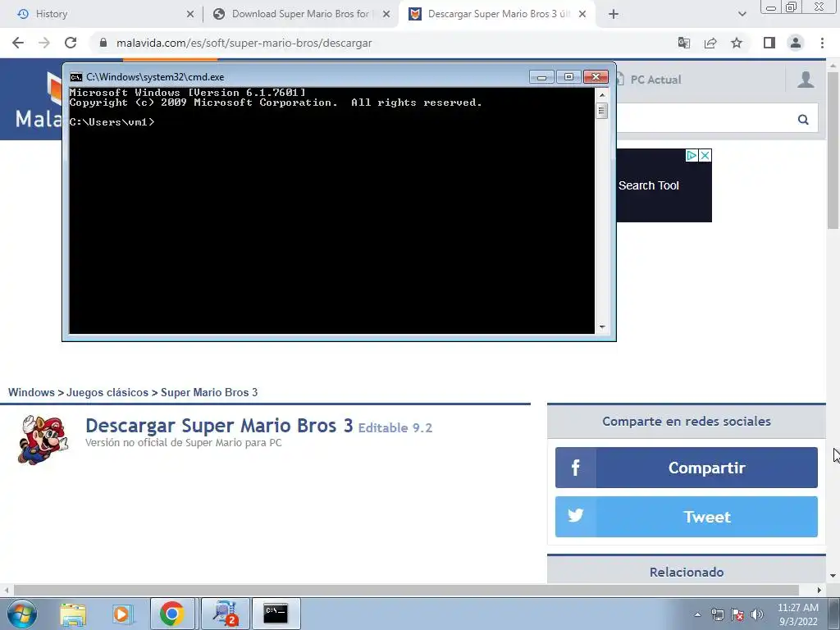Open the network tray icon

[717, 614]
